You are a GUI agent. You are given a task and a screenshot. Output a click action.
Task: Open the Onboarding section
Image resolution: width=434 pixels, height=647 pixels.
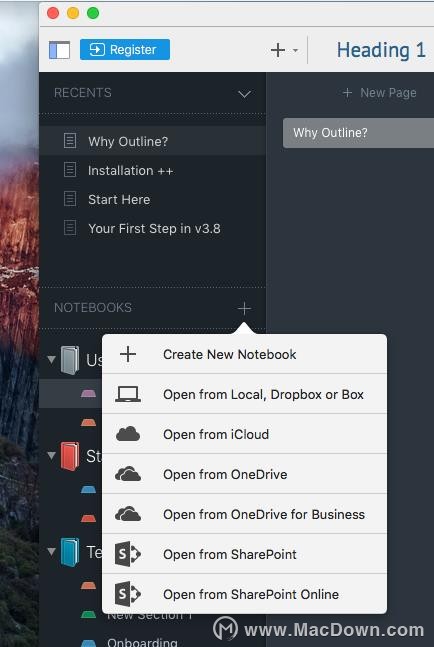[x=142, y=642]
